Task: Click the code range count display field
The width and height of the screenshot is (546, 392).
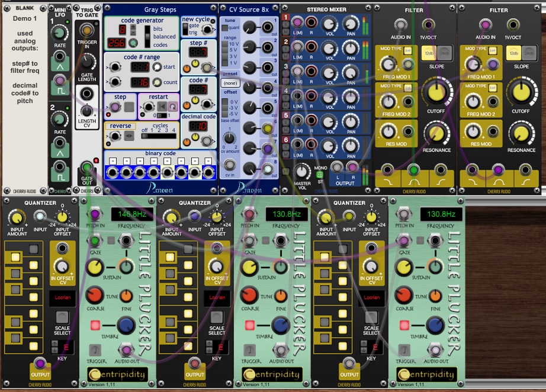Action: pyautogui.click(x=140, y=82)
